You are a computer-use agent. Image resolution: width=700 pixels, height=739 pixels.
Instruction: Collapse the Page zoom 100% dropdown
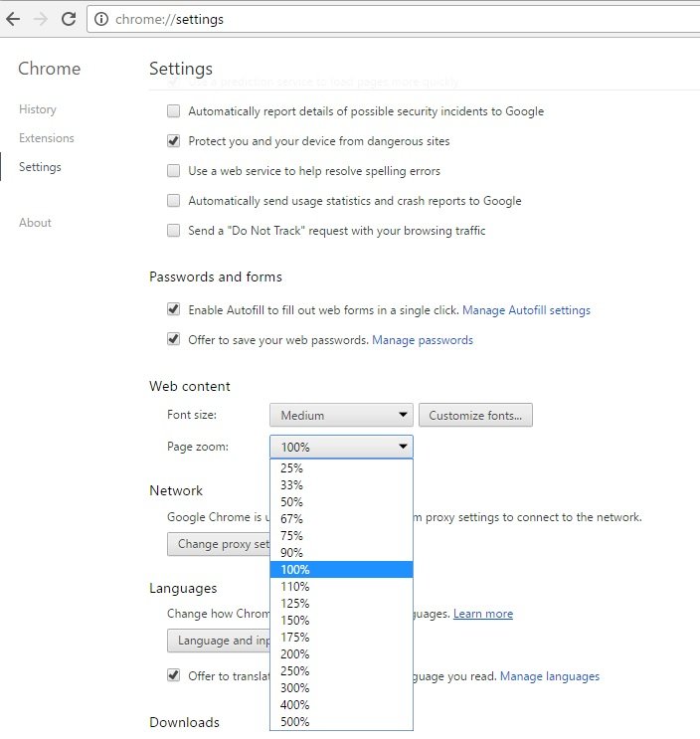pos(341,447)
